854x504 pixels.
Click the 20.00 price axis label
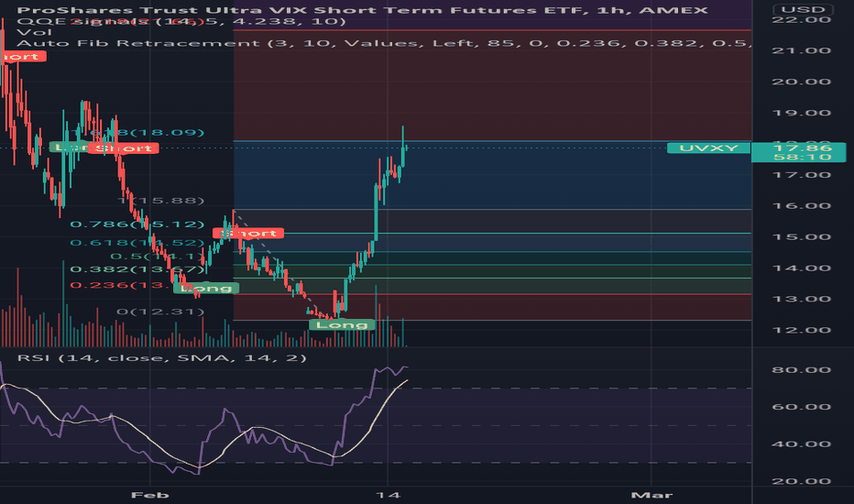pyautogui.click(x=801, y=82)
